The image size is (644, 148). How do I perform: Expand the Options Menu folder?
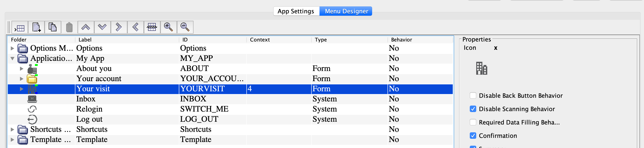coord(12,48)
